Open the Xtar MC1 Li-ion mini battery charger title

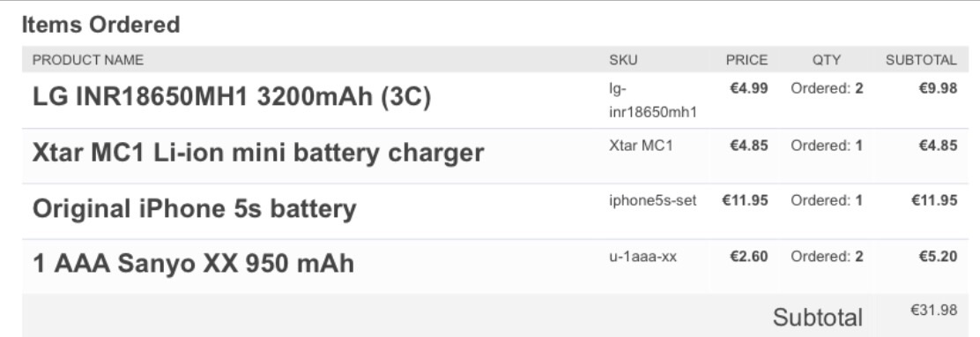pyautogui.click(x=258, y=153)
